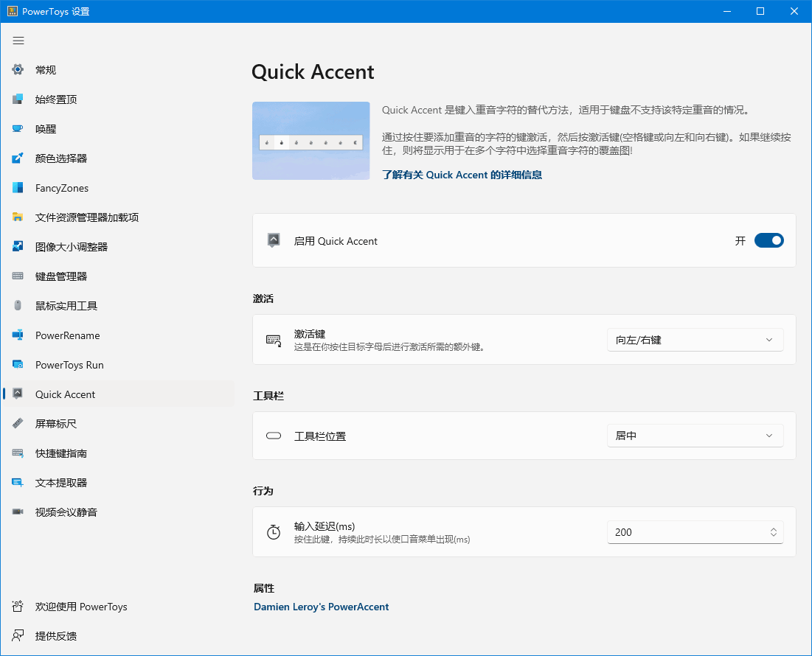Viewport: 812px width, 656px height.
Task: Go to 快捷键指南 page
Action: pos(61,453)
